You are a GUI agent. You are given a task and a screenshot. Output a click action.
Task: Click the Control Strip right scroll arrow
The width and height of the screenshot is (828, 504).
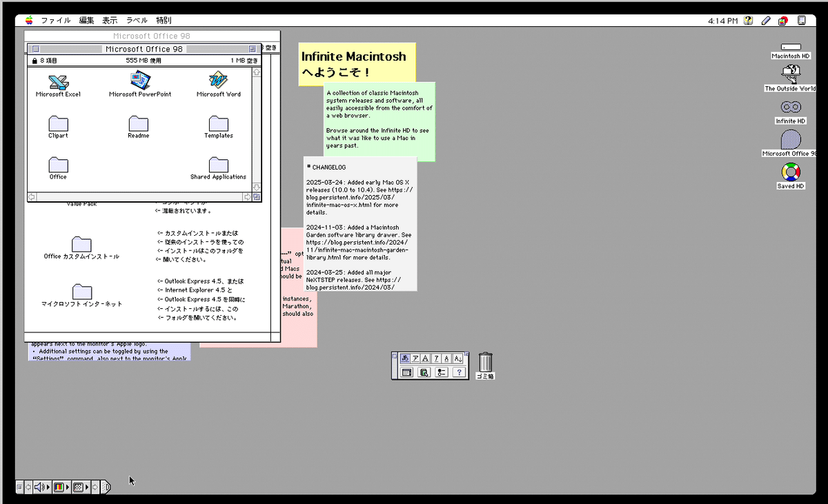coord(95,487)
